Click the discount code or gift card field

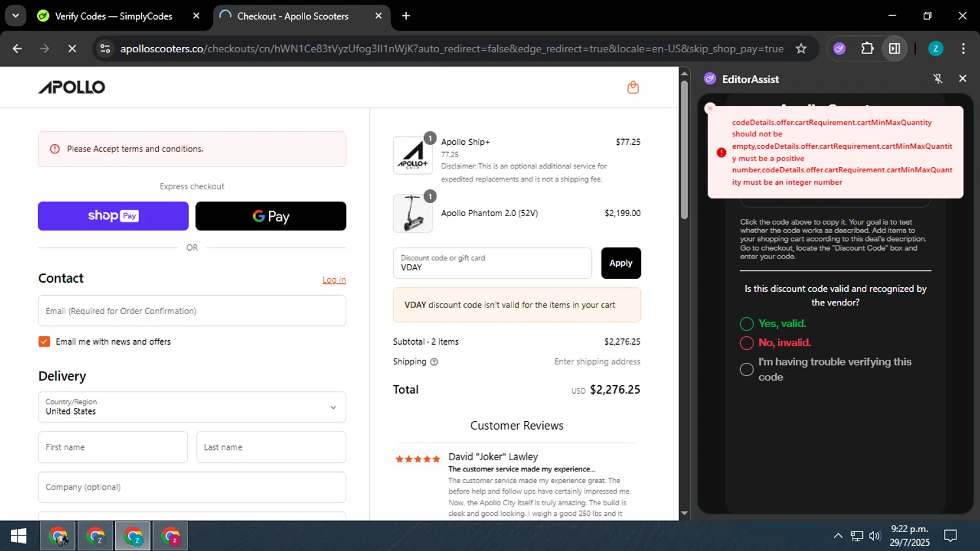(x=493, y=263)
